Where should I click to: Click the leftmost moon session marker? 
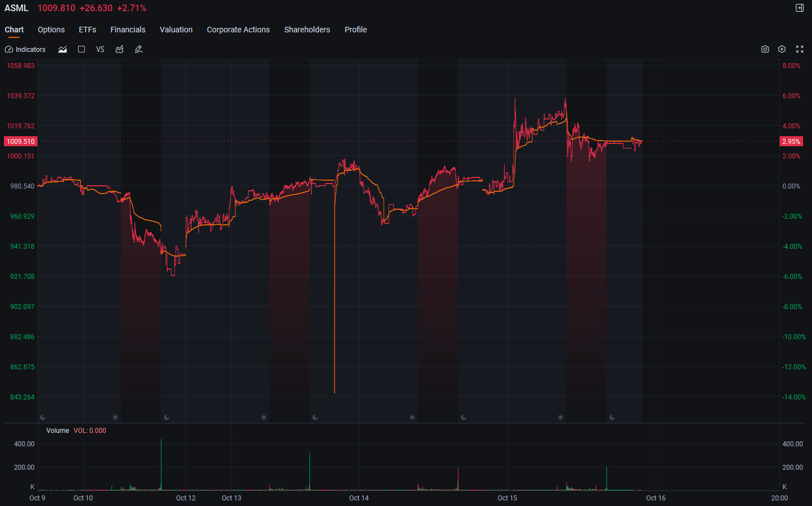[43, 417]
